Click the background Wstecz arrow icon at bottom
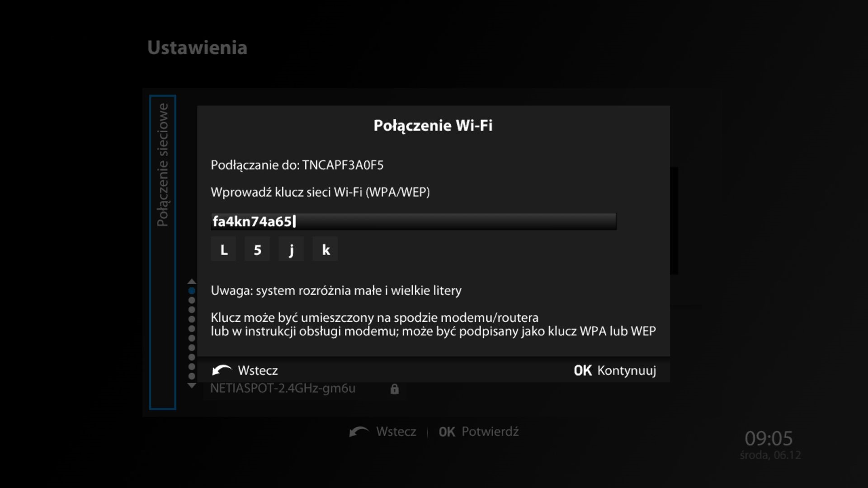 pos(360,432)
